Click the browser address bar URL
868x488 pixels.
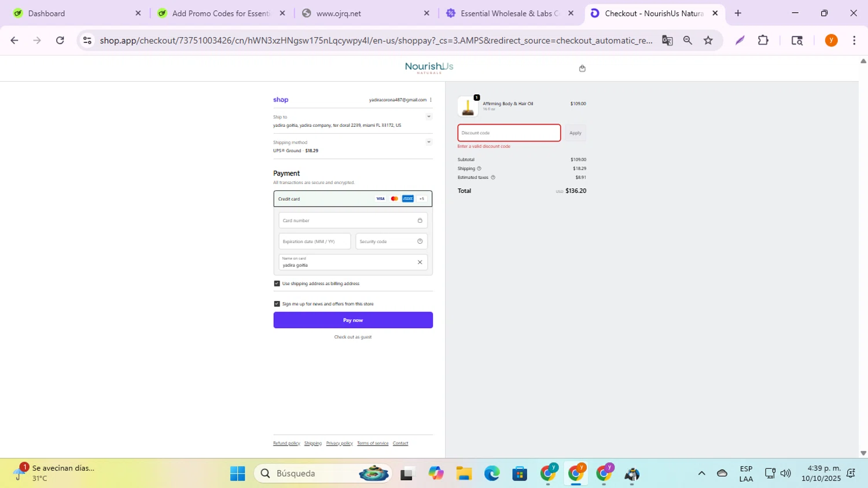376,41
